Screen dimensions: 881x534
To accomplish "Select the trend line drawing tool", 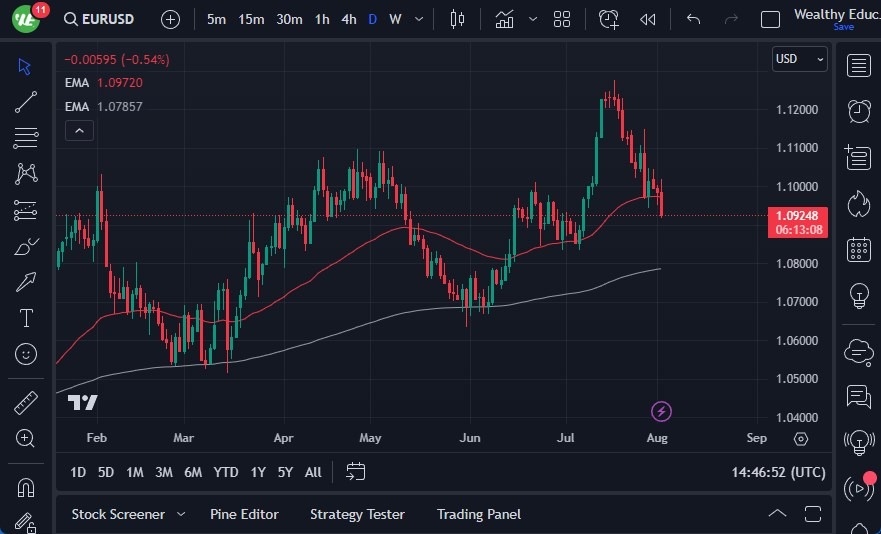I will [x=26, y=102].
